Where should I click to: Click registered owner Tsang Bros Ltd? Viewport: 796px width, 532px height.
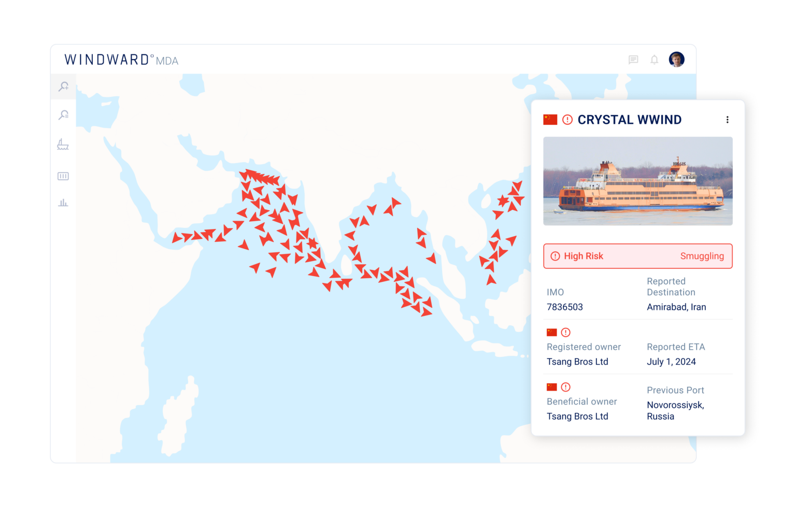point(577,362)
